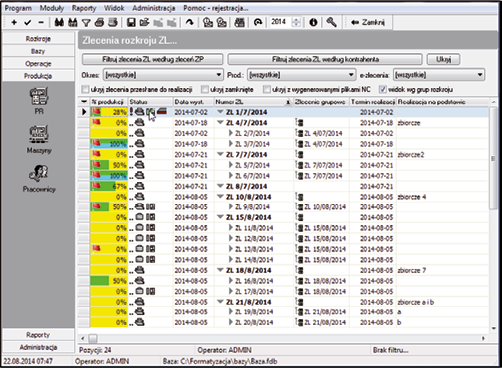Open the Pracownicy sidebar icon
Screen dimensions: 502x370
point(39,178)
